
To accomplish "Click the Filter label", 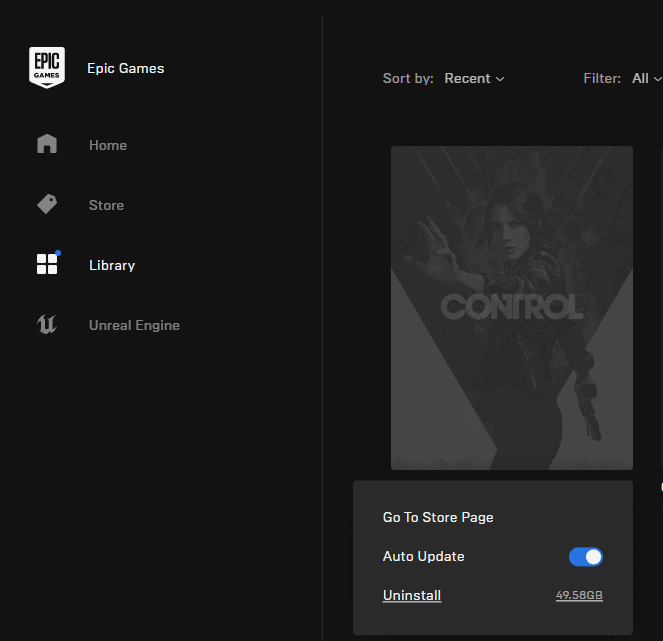I will click(602, 78).
